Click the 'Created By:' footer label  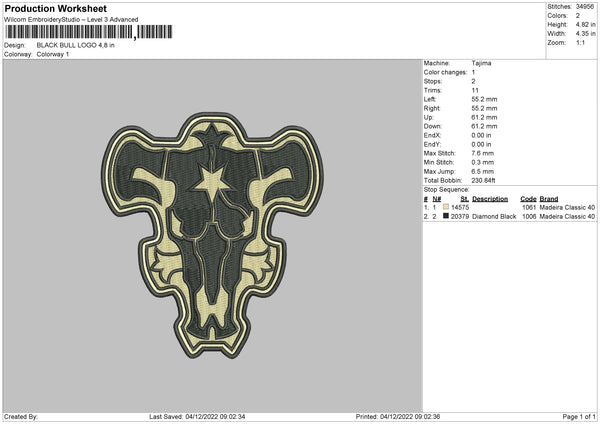(x=21, y=416)
